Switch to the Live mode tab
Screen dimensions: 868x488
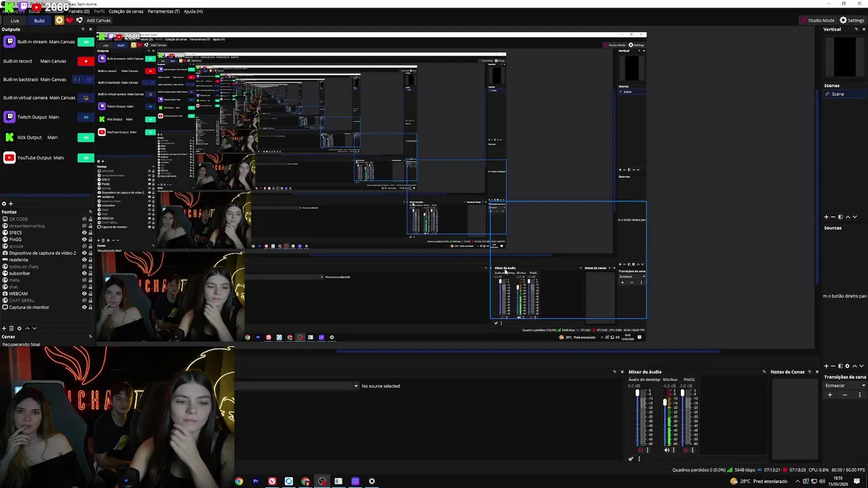pos(14,20)
